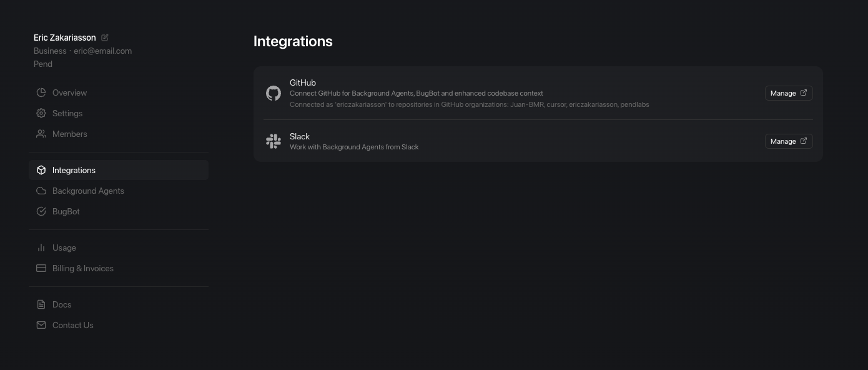Click the Settings gear icon in sidebar
868x370 pixels.
[41, 113]
